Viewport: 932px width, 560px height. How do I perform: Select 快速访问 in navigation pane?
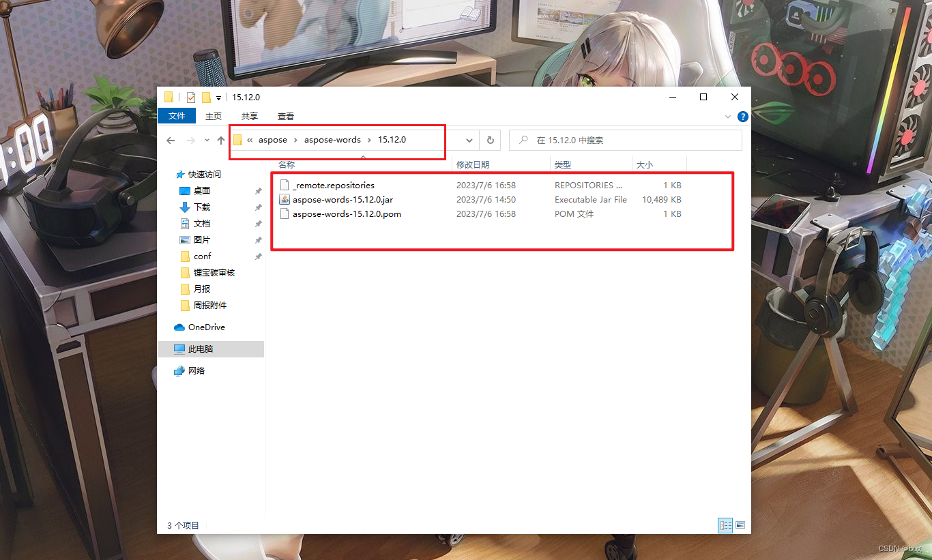pyautogui.click(x=205, y=174)
